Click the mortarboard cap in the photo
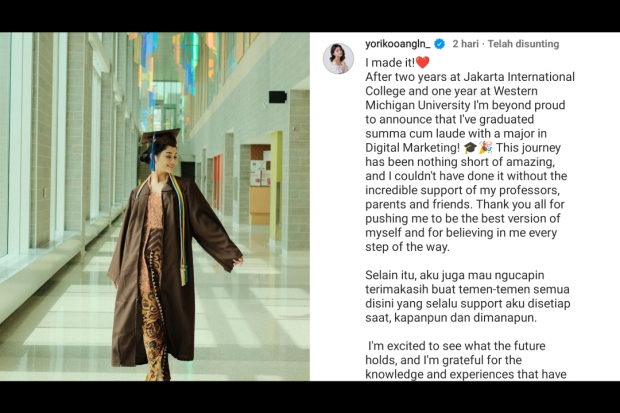 pyautogui.click(x=160, y=136)
